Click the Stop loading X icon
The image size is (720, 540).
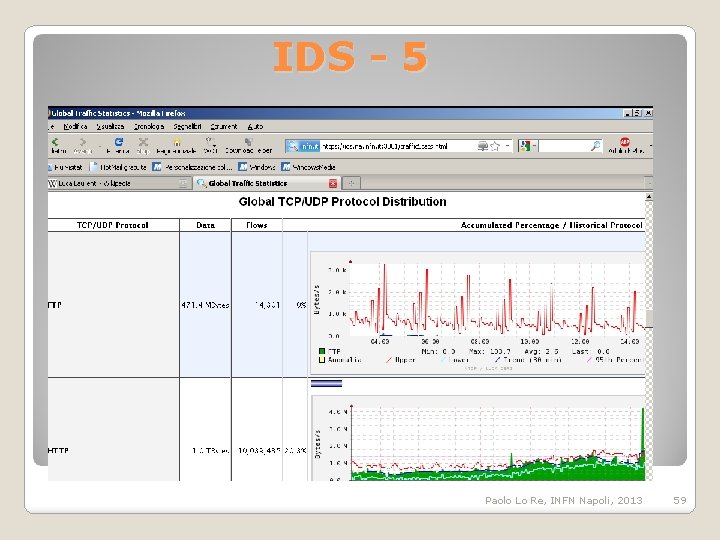[143, 142]
